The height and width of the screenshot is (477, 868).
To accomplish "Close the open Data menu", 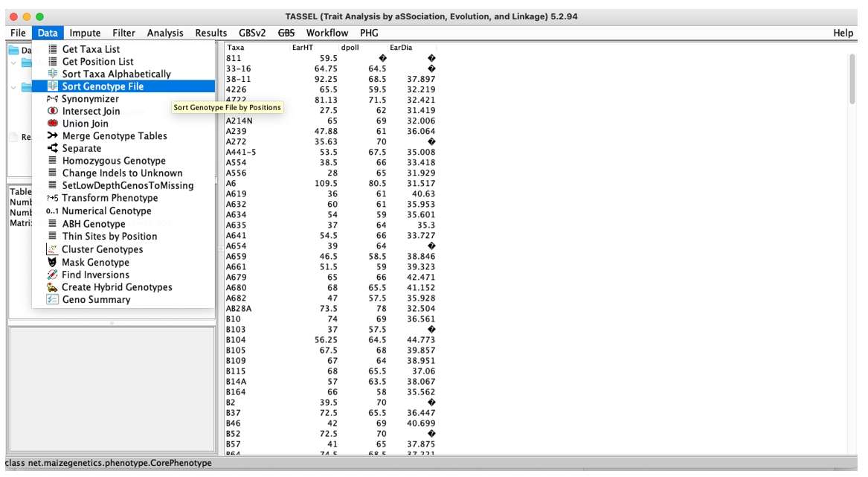I will [x=48, y=33].
